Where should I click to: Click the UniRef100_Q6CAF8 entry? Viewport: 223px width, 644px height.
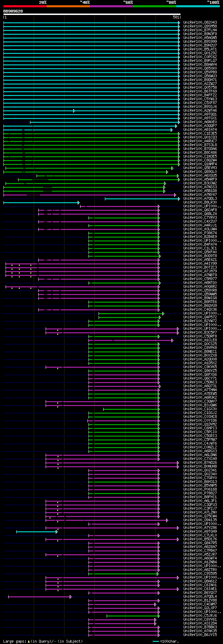[x=200, y=210]
